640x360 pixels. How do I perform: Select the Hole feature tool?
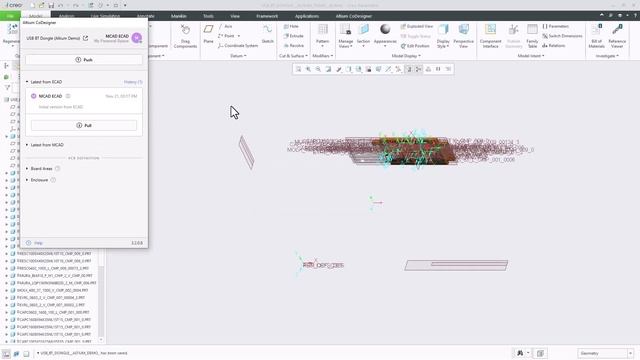291,26
